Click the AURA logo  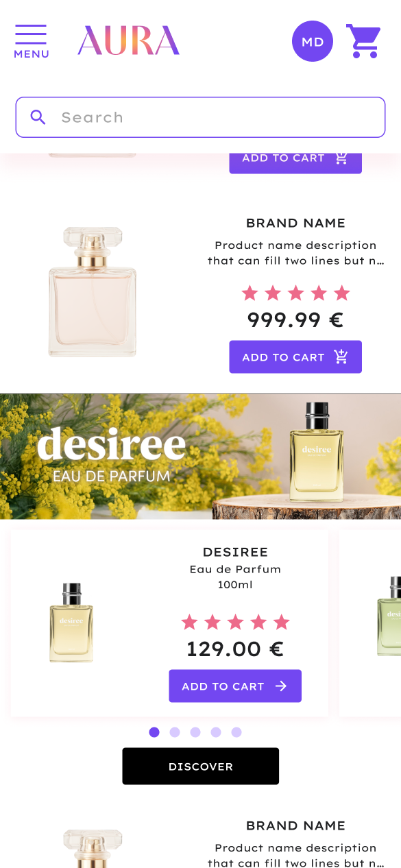coord(128,40)
